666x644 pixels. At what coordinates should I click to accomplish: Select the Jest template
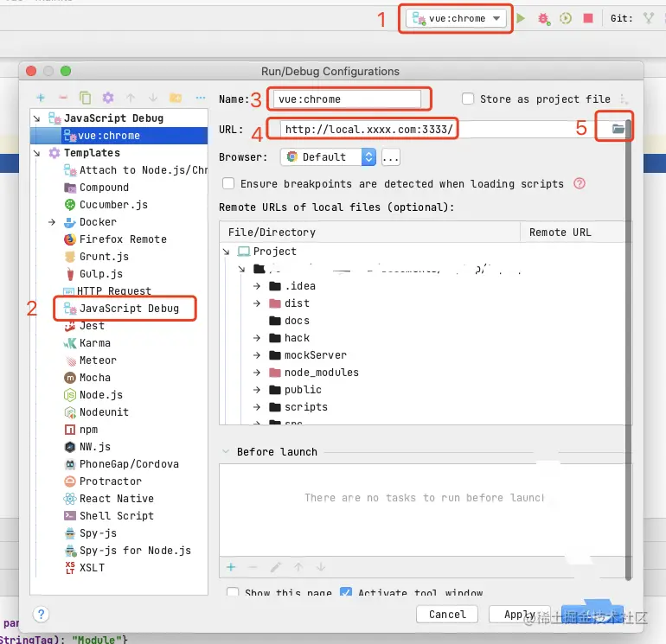tap(84, 326)
